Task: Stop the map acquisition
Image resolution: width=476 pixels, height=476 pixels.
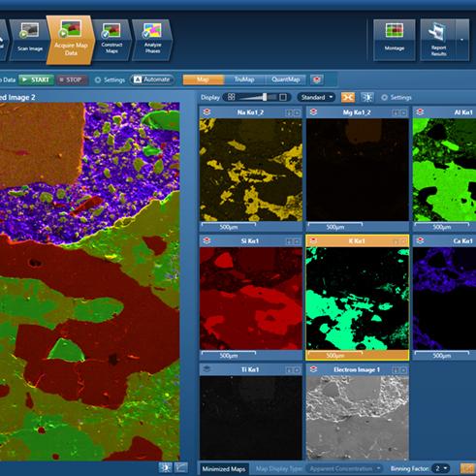Action: [72, 79]
